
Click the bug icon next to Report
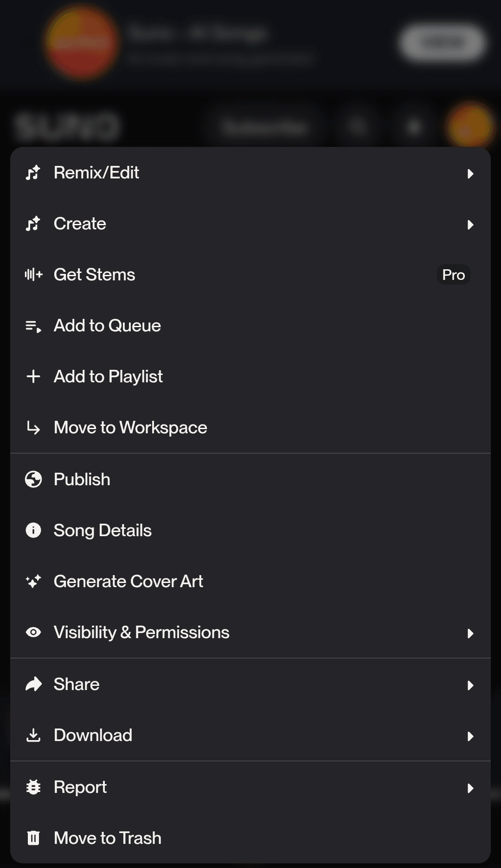(33, 787)
